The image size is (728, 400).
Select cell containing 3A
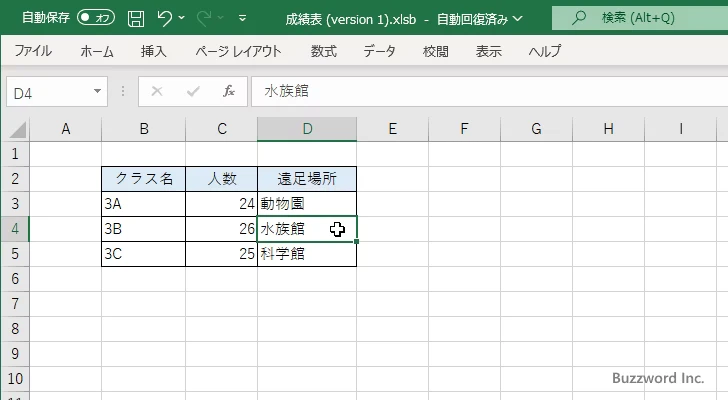[143, 204]
